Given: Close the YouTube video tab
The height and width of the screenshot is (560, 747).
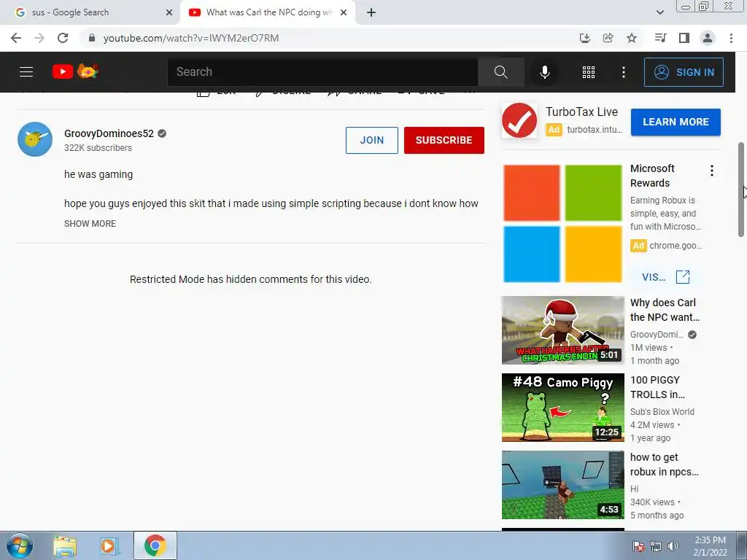Looking at the screenshot, I should (344, 13).
